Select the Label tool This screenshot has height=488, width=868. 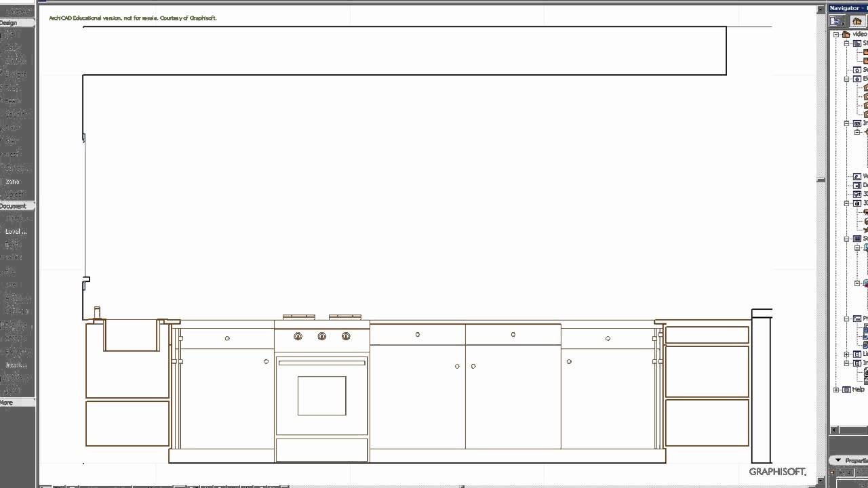tap(17, 258)
